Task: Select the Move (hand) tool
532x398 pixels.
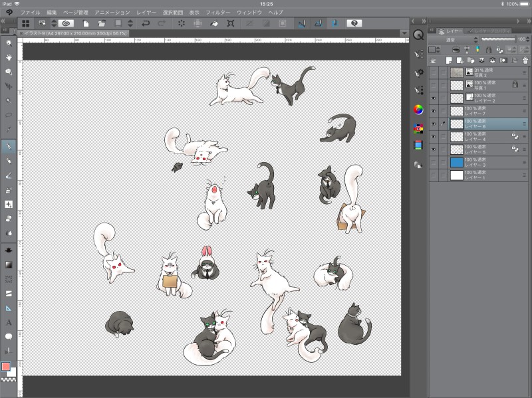Action: click(x=9, y=57)
